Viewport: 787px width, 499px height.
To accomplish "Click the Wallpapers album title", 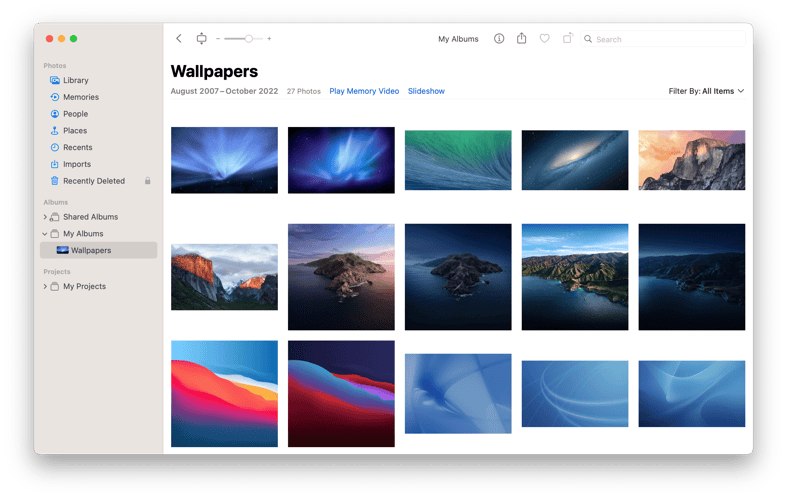I will 214,71.
